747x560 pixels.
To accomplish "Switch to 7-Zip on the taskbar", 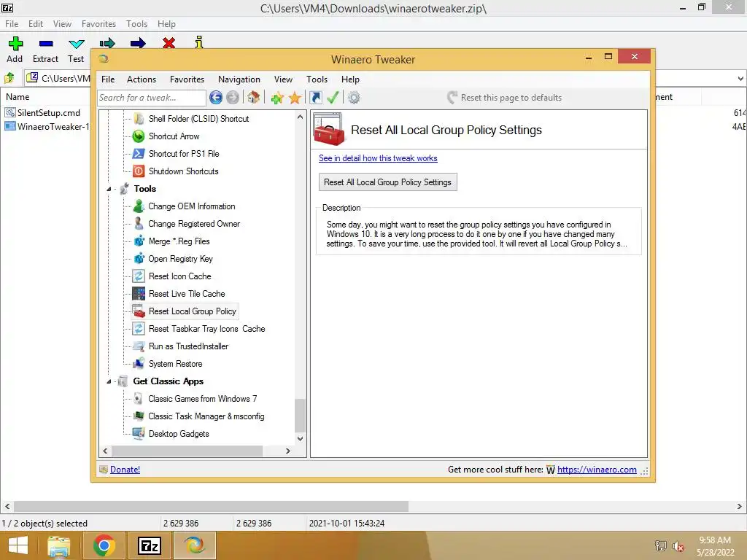I will [149, 545].
